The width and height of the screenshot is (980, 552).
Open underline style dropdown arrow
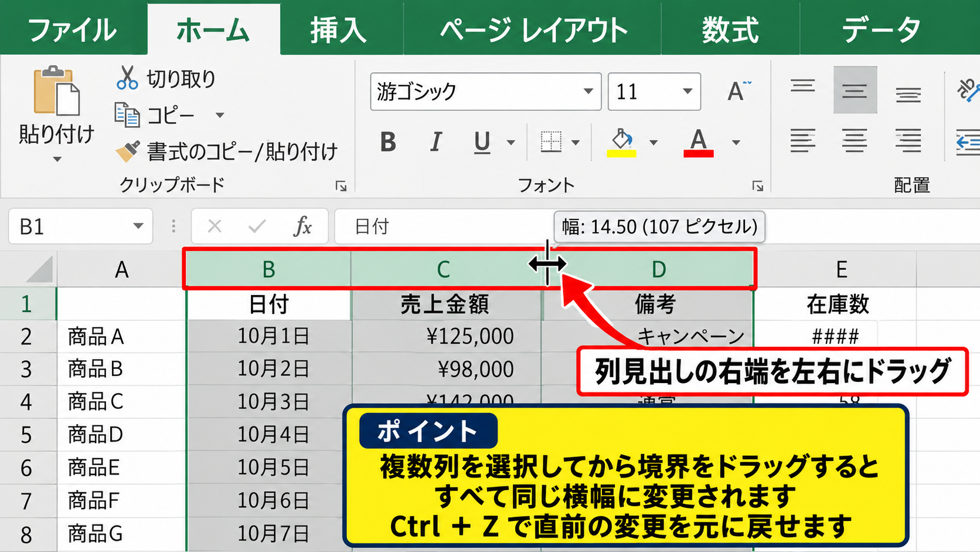pos(511,142)
